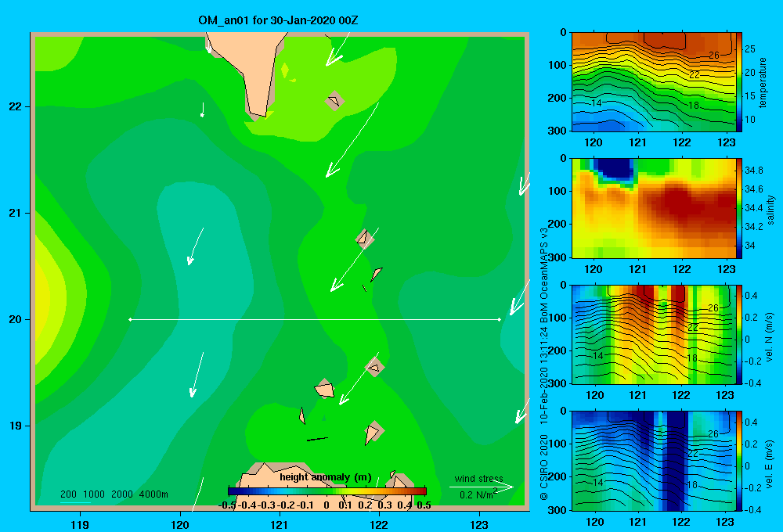Click the wind stress reference arrow
The height and width of the screenshot is (532, 783).
pos(482,487)
